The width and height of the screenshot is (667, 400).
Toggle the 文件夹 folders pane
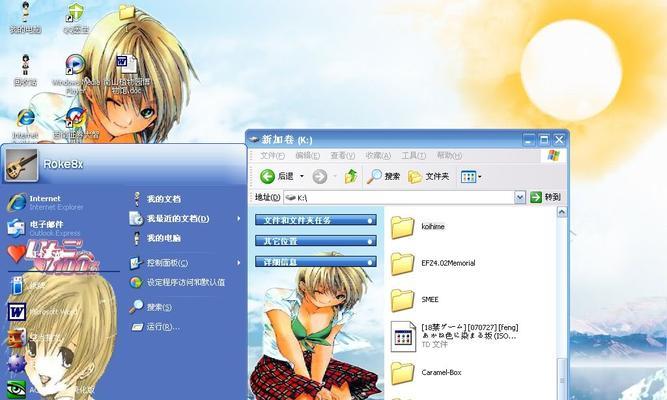tap(428, 176)
